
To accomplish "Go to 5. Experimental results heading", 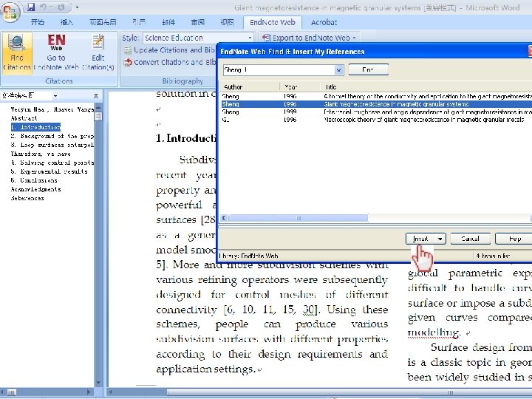I will [49, 171].
